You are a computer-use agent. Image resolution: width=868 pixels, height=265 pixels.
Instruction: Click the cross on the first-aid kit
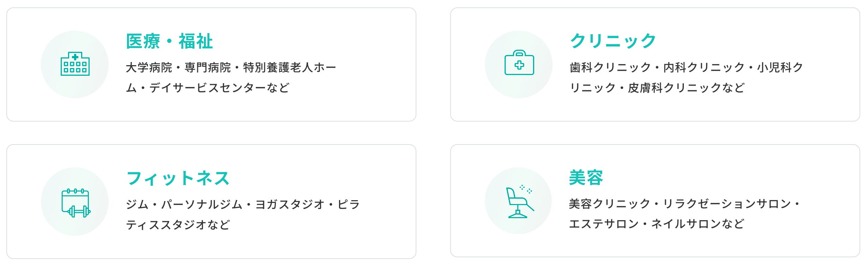[x=519, y=65]
